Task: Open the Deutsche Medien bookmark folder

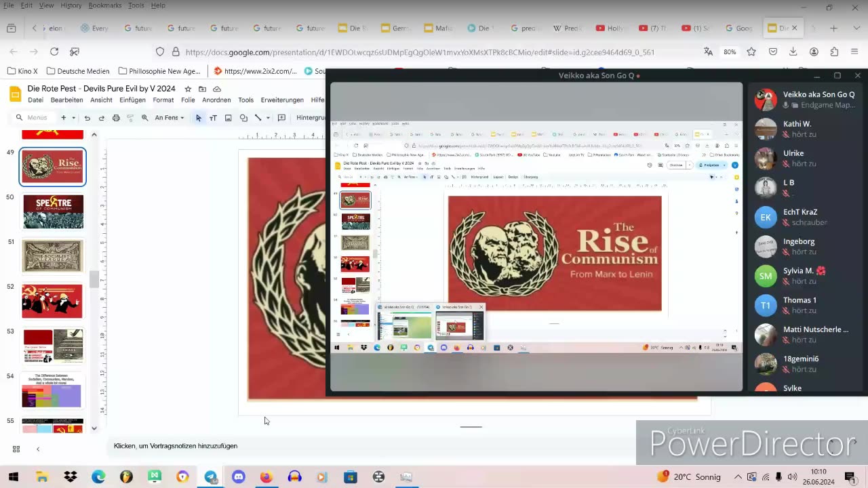Action: 78,70
